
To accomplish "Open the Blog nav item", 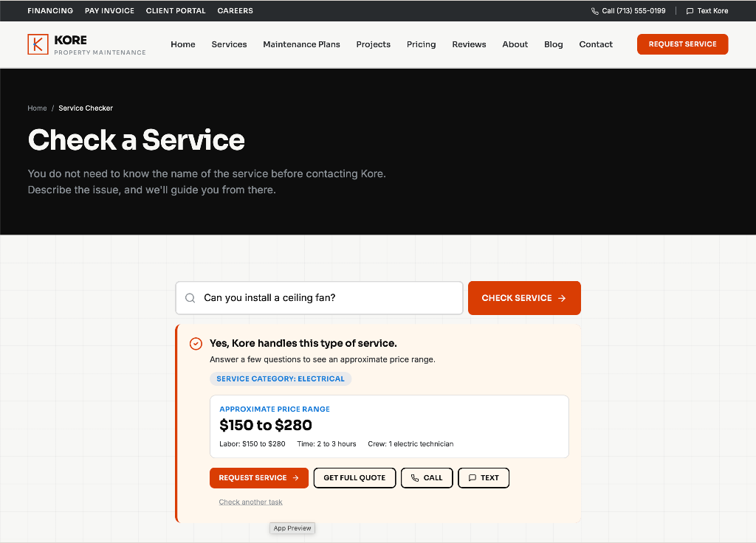I will (554, 44).
